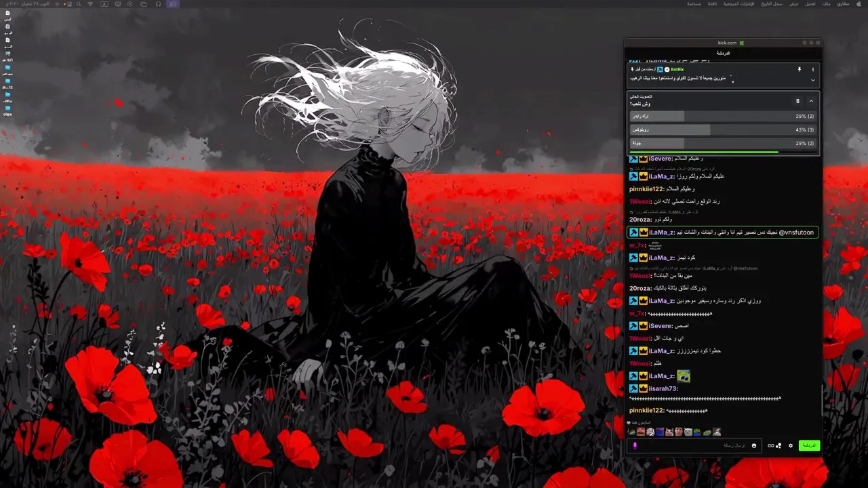868x488 pixels.
Task: Open pinned message three-dot options menu
Action: 812,69
